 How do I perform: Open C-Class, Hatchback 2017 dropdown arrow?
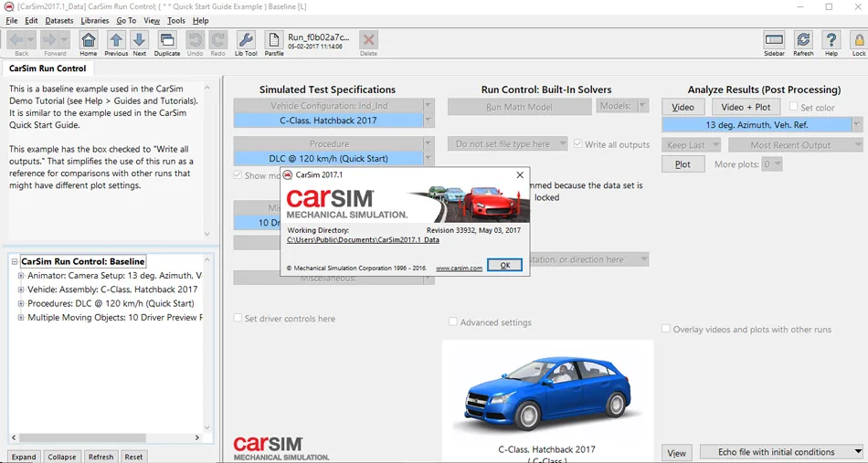428,120
